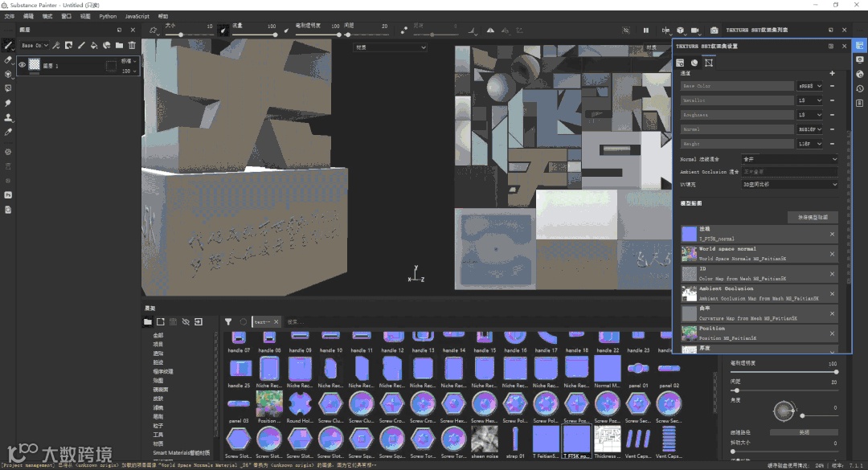This screenshot has height=470, width=868.
Task: Open Height L16F format dropdown
Action: click(x=810, y=143)
